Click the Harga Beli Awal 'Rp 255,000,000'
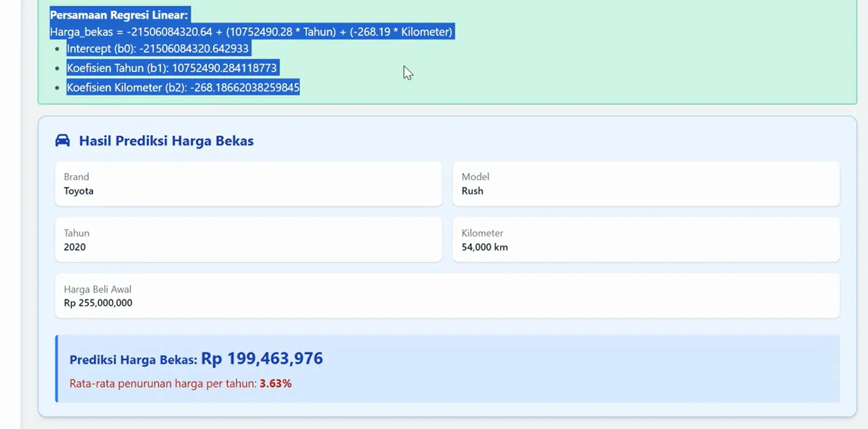This screenshot has width=868, height=429. tap(98, 303)
